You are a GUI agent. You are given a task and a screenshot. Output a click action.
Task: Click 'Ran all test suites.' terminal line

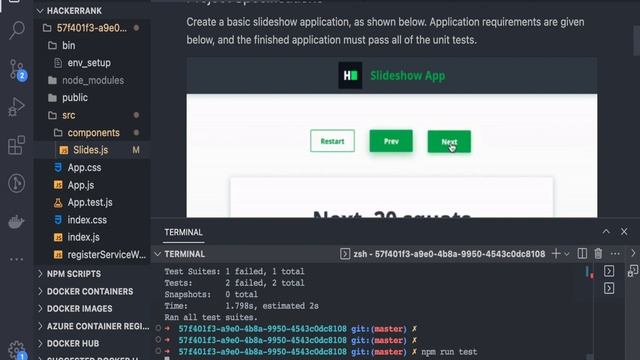coord(211,317)
